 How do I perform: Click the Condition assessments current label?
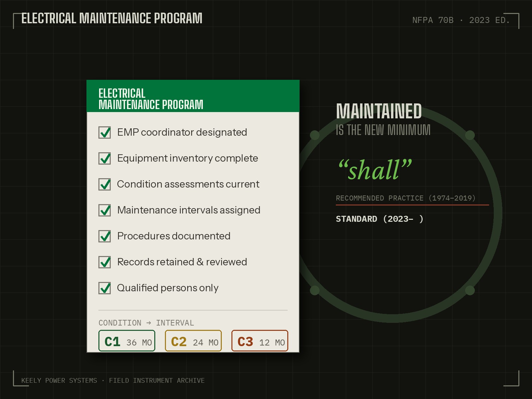pos(188,184)
